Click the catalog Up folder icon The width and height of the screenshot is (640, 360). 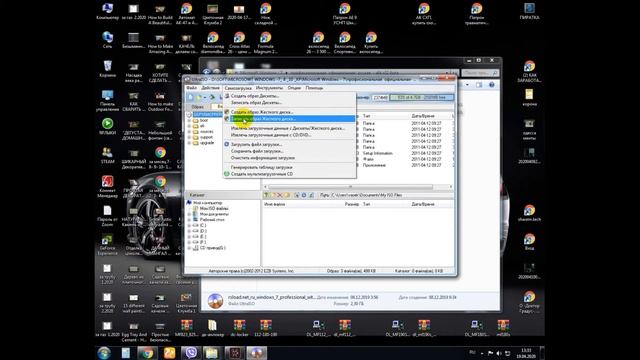[x=266, y=195]
